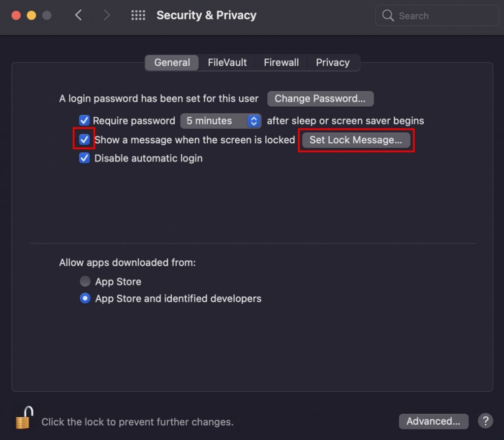Viewport: 504px width, 440px height.
Task: Select the App Store radio button
Action: (85, 281)
